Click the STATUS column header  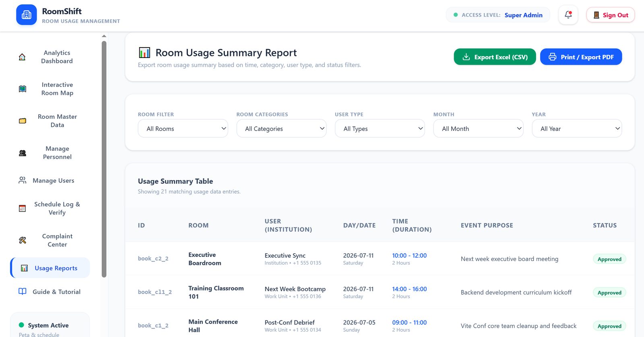pyautogui.click(x=605, y=225)
